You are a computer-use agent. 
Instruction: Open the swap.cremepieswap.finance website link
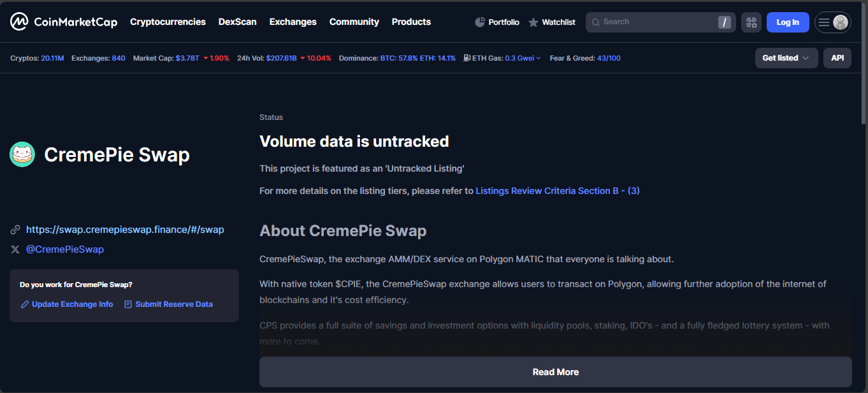[x=125, y=230]
